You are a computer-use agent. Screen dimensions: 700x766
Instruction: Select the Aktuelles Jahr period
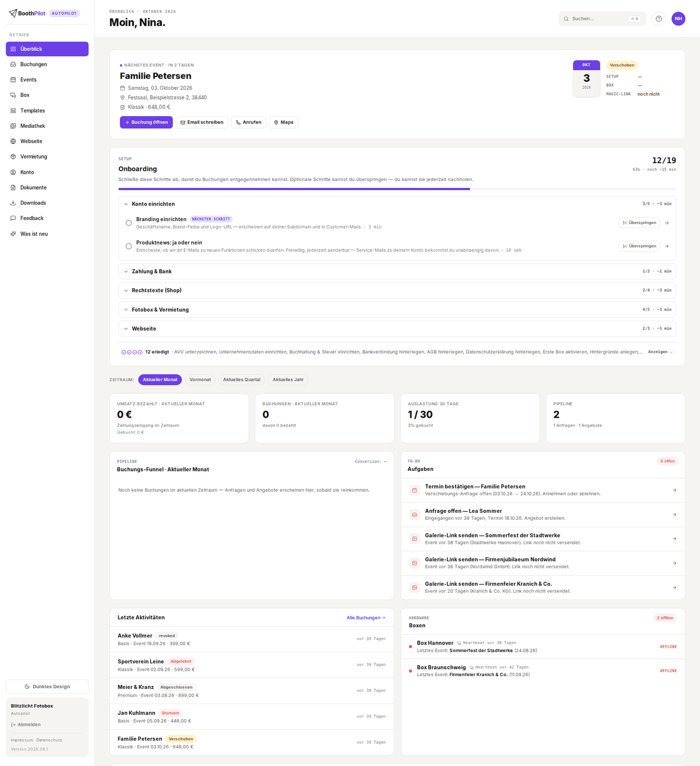(x=288, y=380)
